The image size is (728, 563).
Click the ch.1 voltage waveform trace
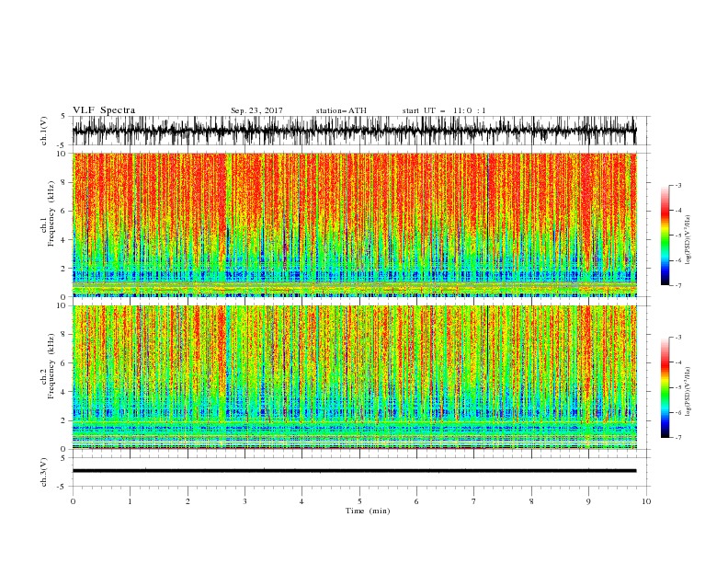pos(354,131)
